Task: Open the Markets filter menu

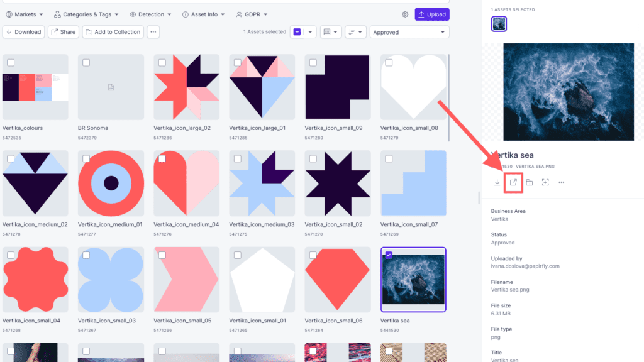Action: 25,14
